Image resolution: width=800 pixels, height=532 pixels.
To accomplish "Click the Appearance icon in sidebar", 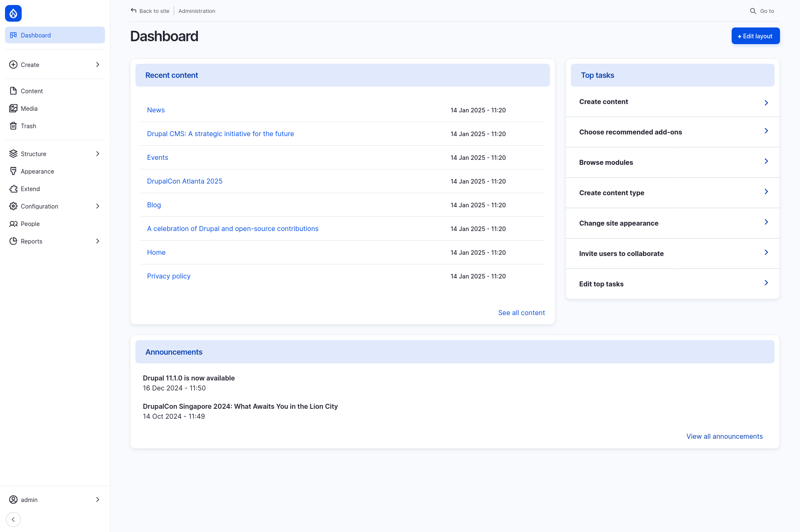I will coord(13,171).
